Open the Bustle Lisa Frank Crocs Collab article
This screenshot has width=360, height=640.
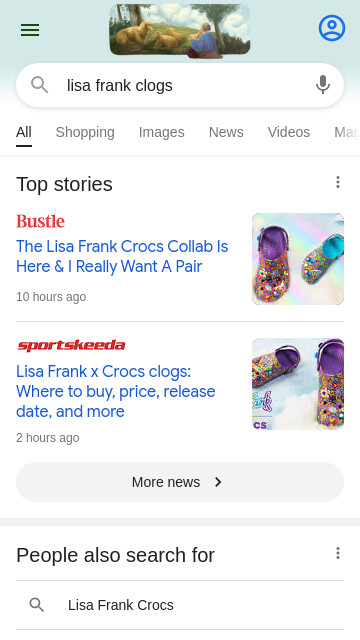(x=122, y=256)
